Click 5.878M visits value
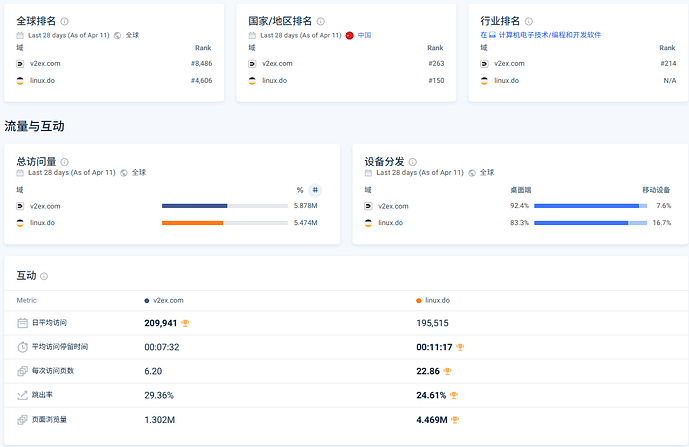The image size is (689, 447). tap(306, 206)
